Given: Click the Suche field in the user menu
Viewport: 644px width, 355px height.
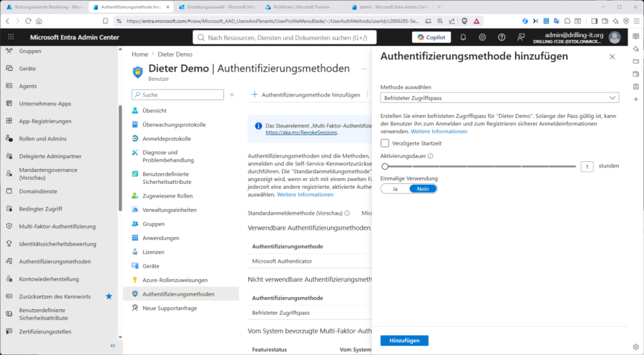Looking at the screenshot, I should [178, 94].
